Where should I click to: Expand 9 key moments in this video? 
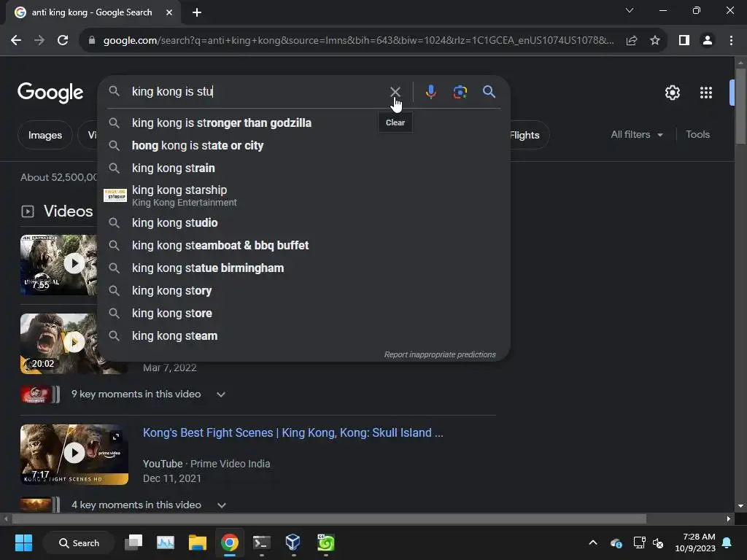[220, 394]
